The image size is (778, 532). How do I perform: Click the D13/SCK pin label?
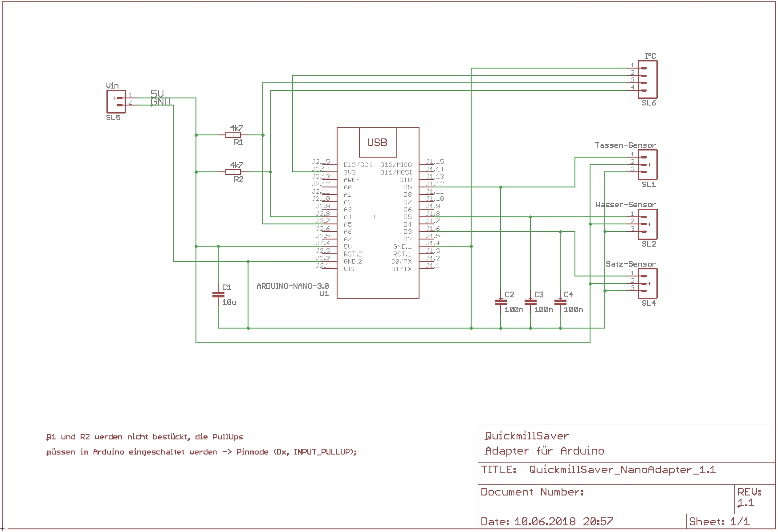[358, 165]
